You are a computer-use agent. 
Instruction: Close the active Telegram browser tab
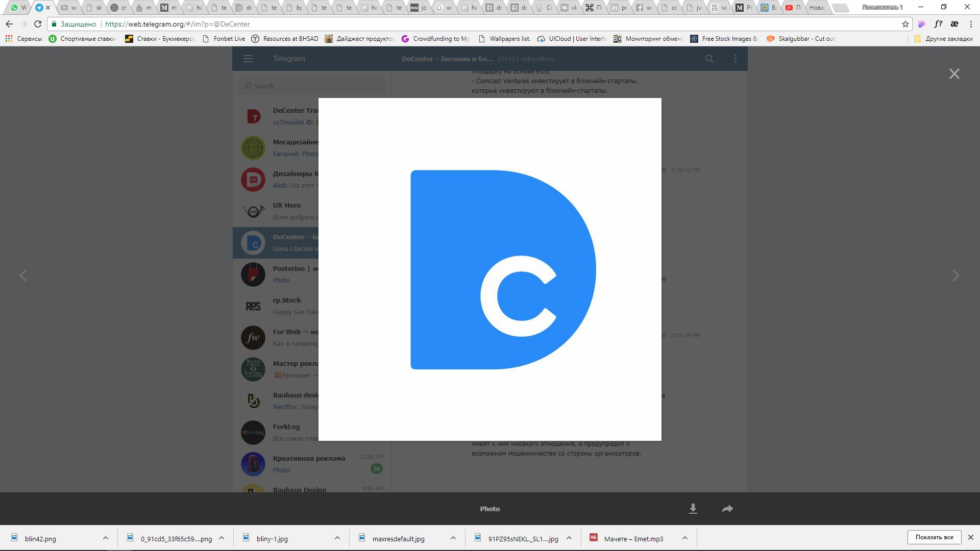pos(48,8)
